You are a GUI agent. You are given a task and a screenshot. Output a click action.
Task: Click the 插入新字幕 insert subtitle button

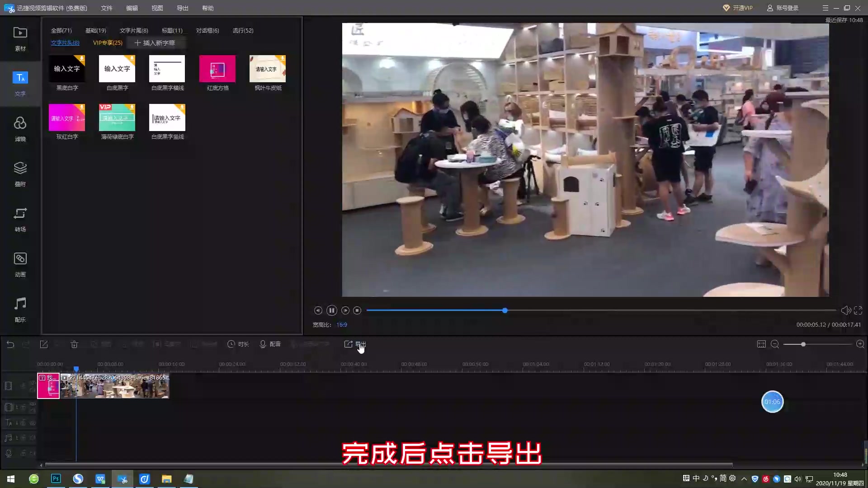(156, 42)
